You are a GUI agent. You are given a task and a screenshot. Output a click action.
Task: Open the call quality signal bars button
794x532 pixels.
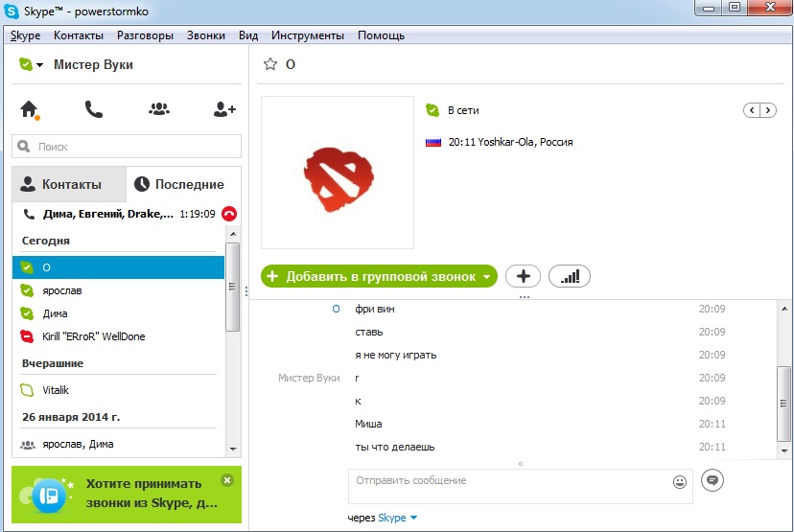(570, 276)
